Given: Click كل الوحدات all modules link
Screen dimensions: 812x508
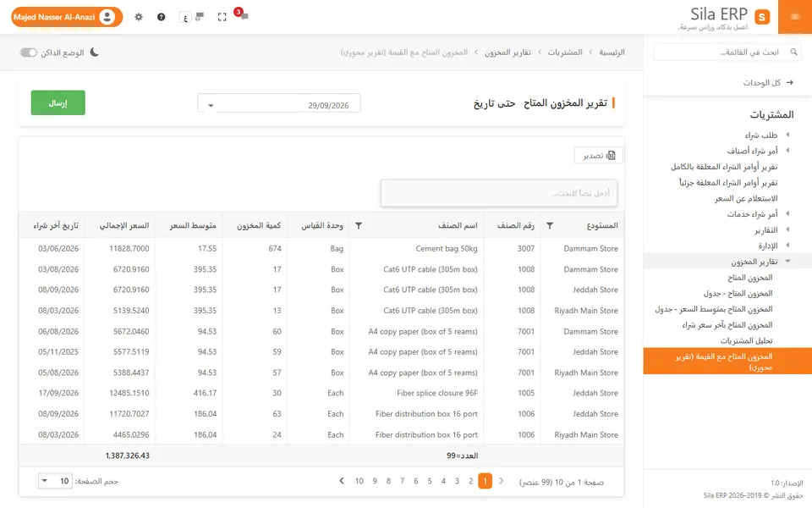Looking at the screenshot, I should tap(762, 82).
